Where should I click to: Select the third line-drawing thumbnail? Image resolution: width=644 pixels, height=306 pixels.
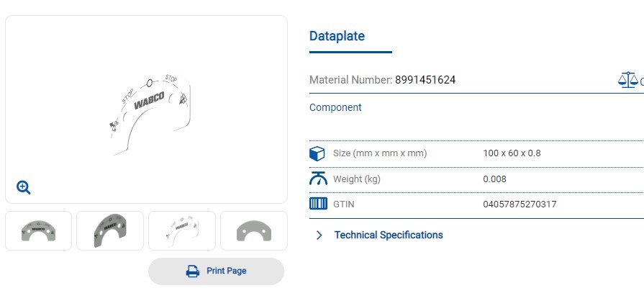[182, 231]
